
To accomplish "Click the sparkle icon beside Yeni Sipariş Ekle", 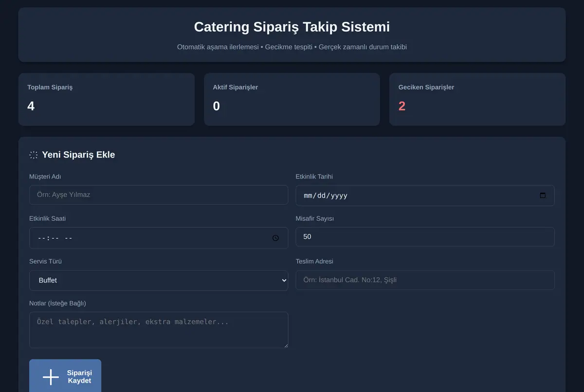I will tap(34, 155).
